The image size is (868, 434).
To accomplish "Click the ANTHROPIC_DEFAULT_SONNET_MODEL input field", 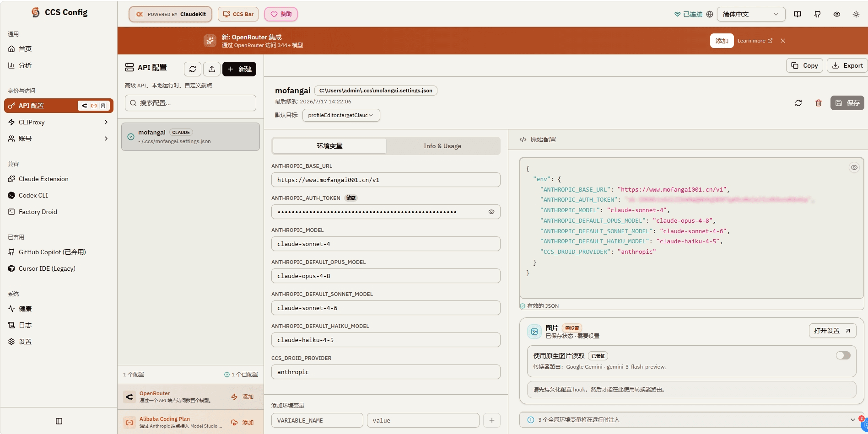I will [x=386, y=308].
